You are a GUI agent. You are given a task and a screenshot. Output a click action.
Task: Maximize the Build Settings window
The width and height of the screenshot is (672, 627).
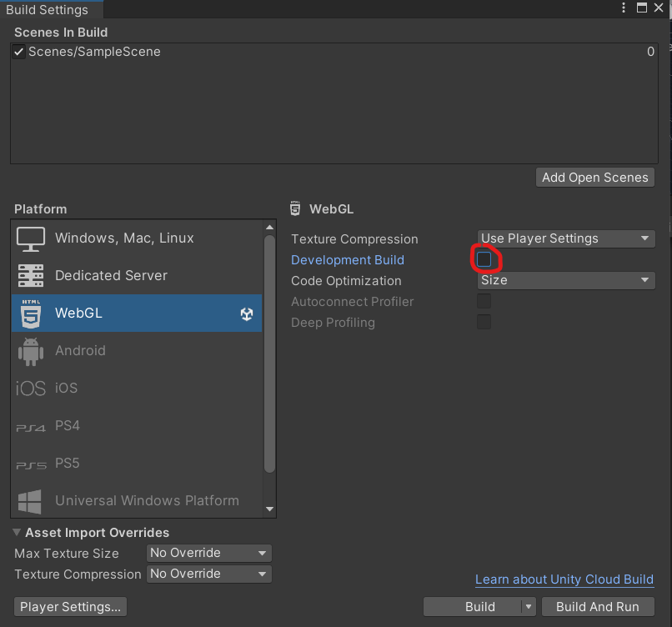pos(642,8)
